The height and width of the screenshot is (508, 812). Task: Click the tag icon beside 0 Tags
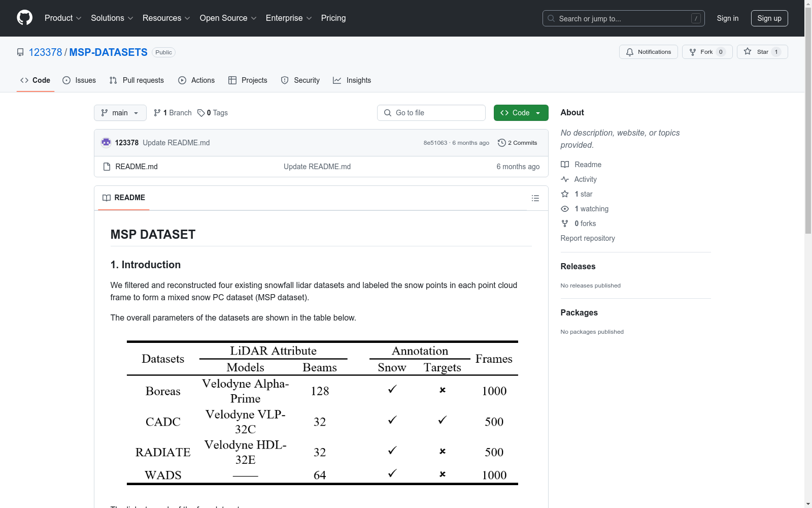pyautogui.click(x=201, y=113)
